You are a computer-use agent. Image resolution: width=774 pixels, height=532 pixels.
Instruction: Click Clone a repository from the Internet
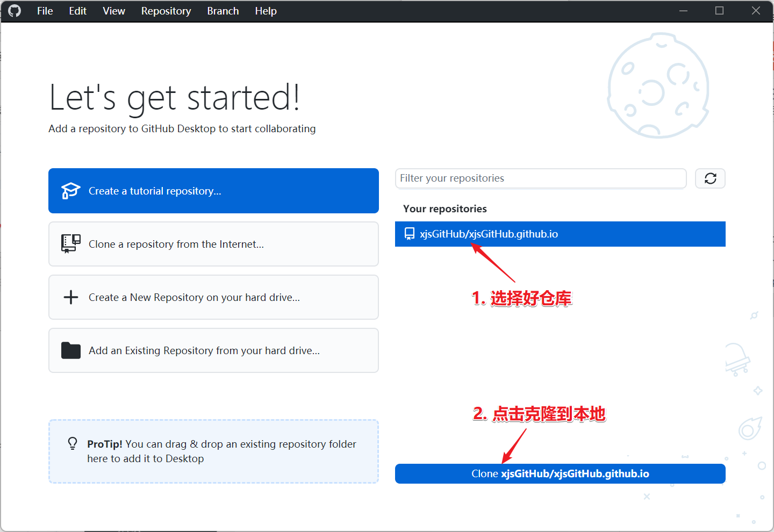[213, 244]
